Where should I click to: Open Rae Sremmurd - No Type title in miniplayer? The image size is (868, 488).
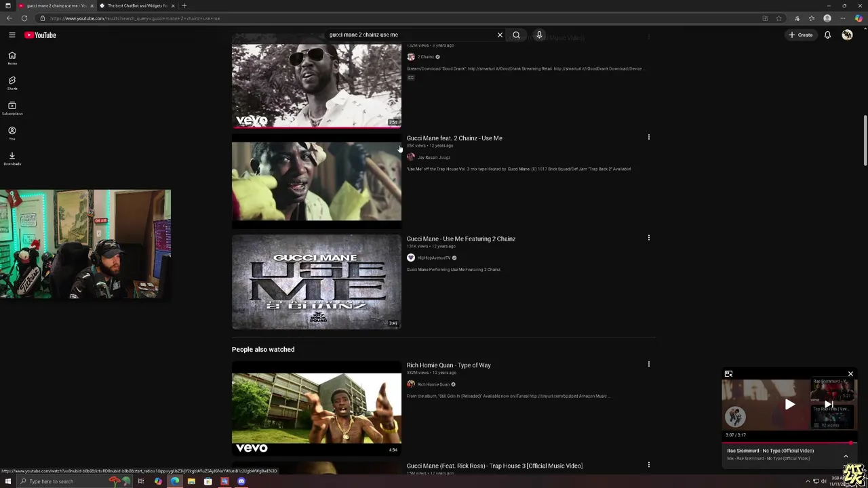770,451
